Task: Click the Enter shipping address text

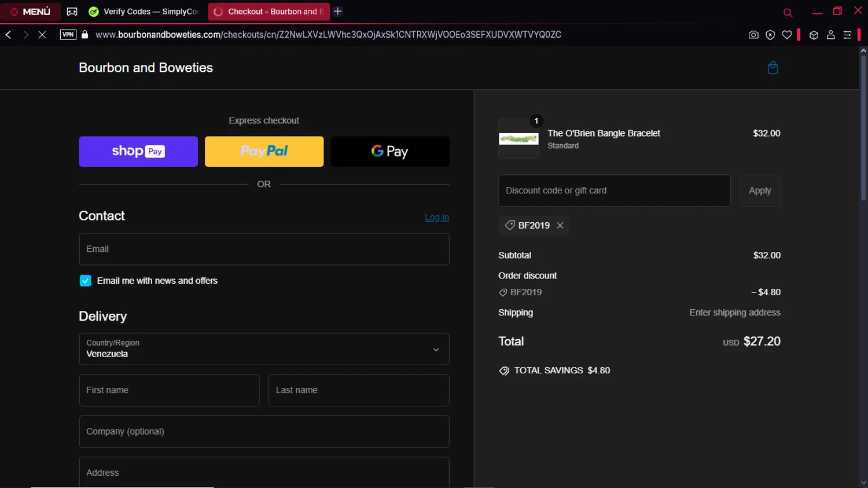Action: click(735, 313)
